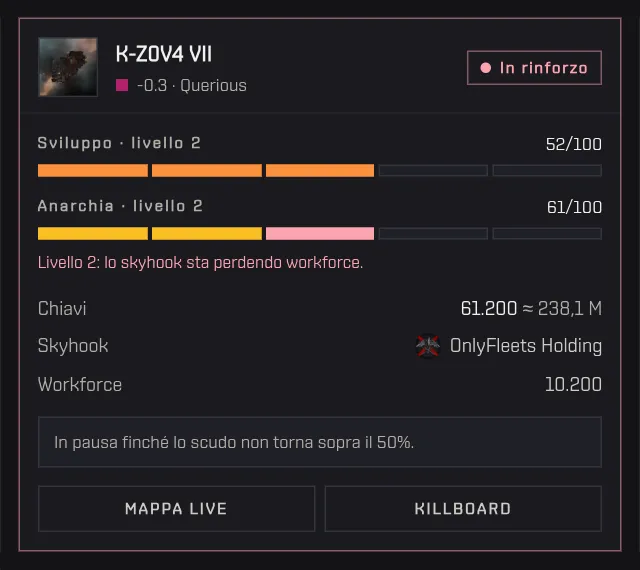Click the third orange Sviluppo segment
Viewport: 640px width, 570px height.
[320, 170]
